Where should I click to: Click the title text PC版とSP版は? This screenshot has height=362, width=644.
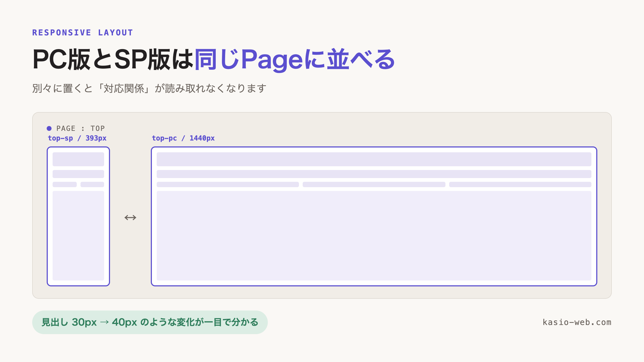(113, 59)
